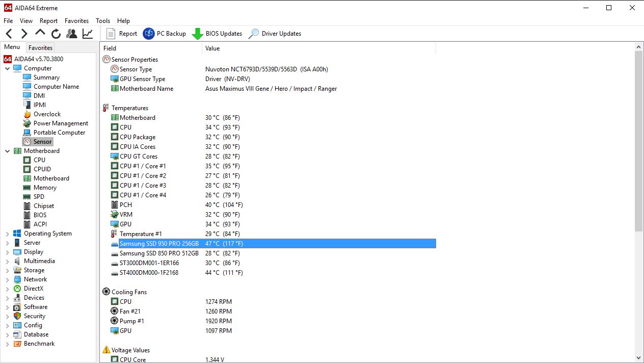Collapse the Motherboard tree node
The width and height of the screenshot is (644, 363).
tap(7, 151)
